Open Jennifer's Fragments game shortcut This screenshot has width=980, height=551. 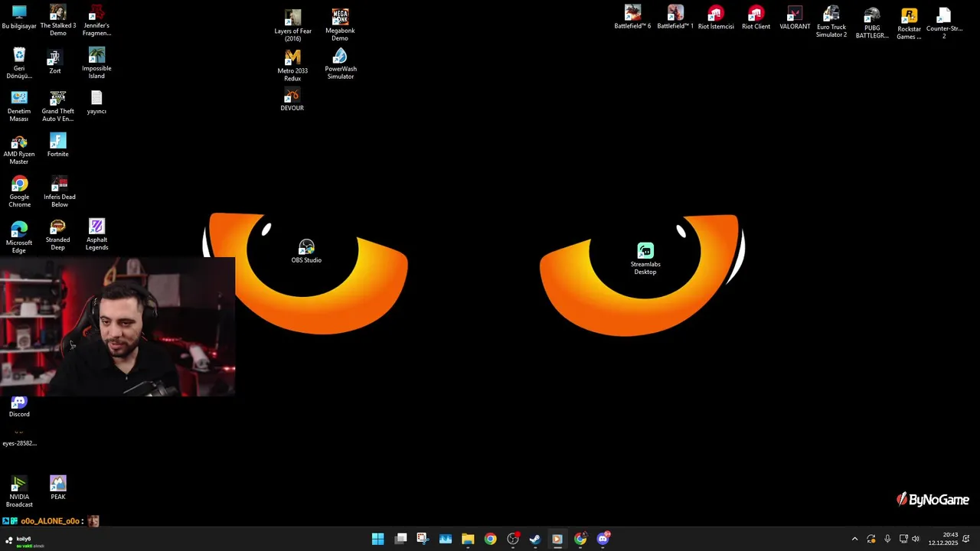coord(96,21)
